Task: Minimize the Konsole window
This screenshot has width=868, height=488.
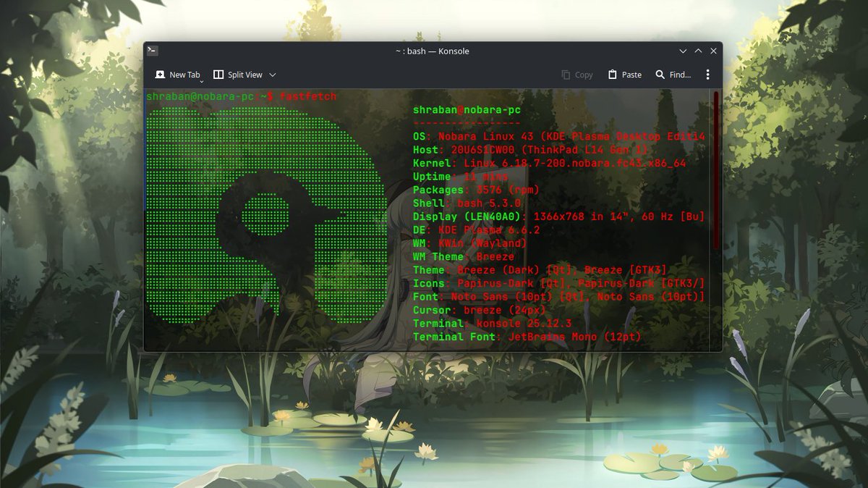Action: 683,51
